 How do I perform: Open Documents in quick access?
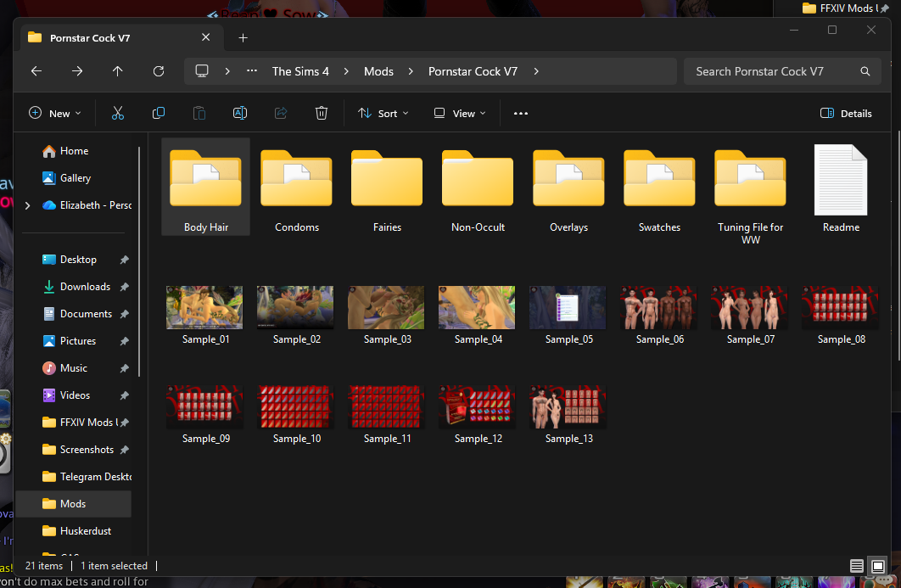(x=78, y=314)
